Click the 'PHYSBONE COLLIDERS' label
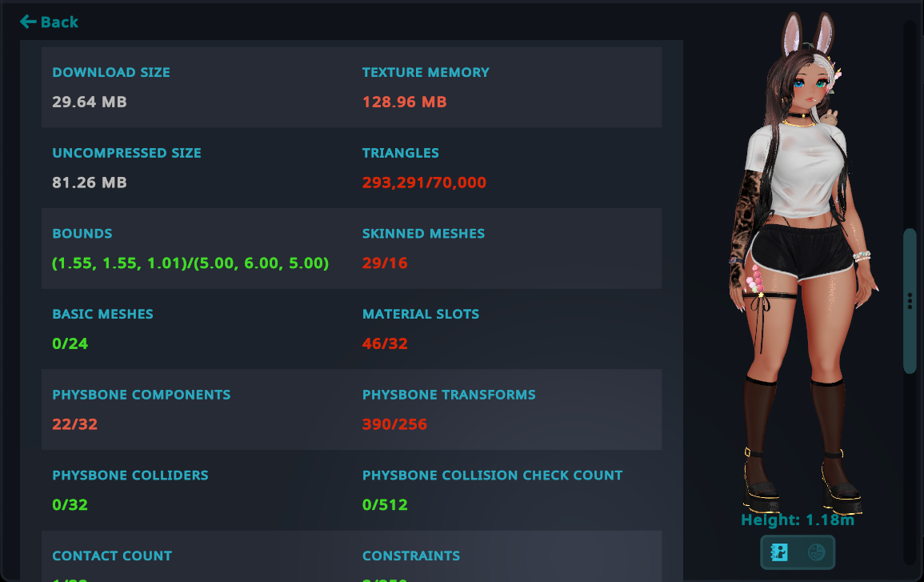 pyautogui.click(x=130, y=476)
